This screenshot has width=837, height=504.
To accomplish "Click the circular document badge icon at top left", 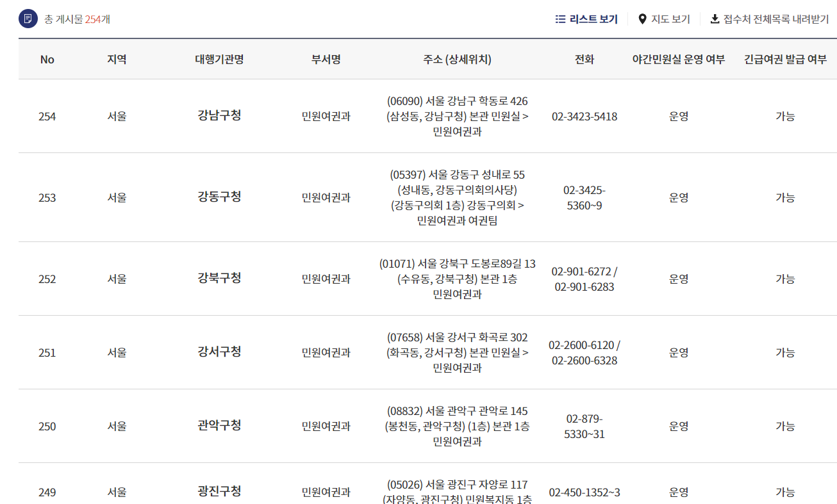I will 26,19.
